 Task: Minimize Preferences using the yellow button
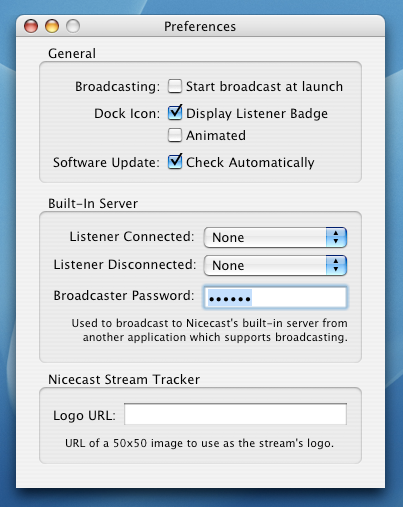tap(52, 26)
